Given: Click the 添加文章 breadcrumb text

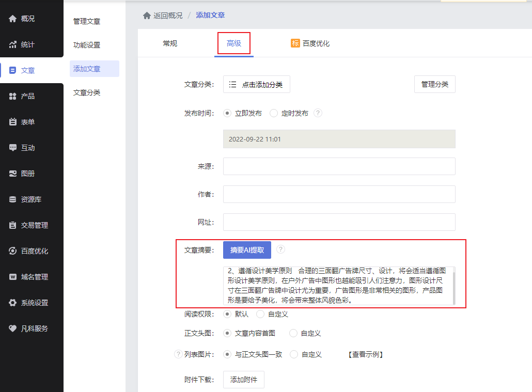Looking at the screenshot, I should pos(210,15).
